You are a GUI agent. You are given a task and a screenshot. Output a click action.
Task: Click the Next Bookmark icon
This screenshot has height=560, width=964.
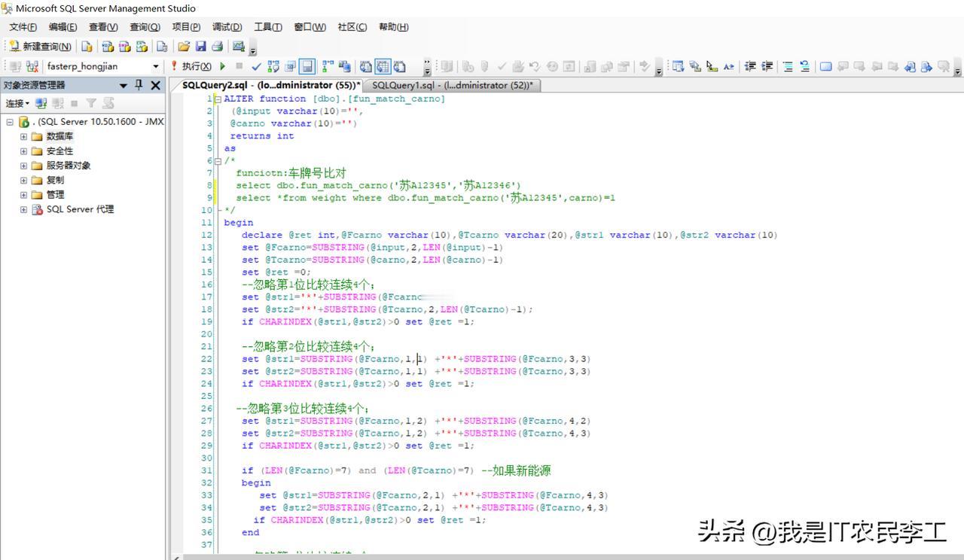pyautogui.click(x=859, y=66)
